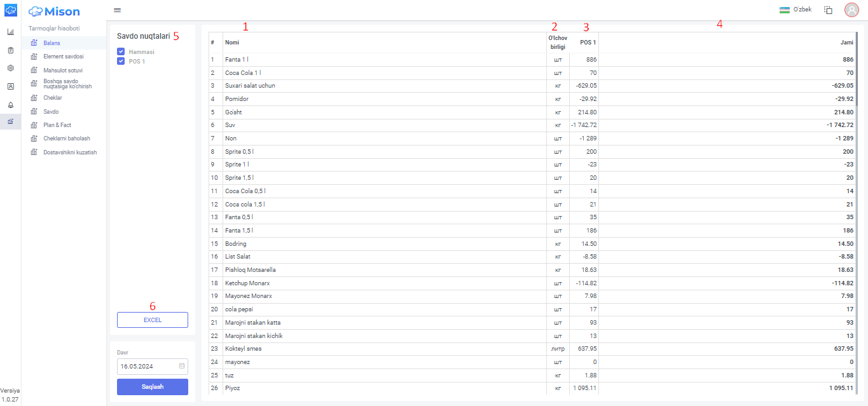The width and height of the screenshot is (868, 406).
Task: Click the chart icon beside Dostavshikni kuzatish
Action: pos(34,152)
